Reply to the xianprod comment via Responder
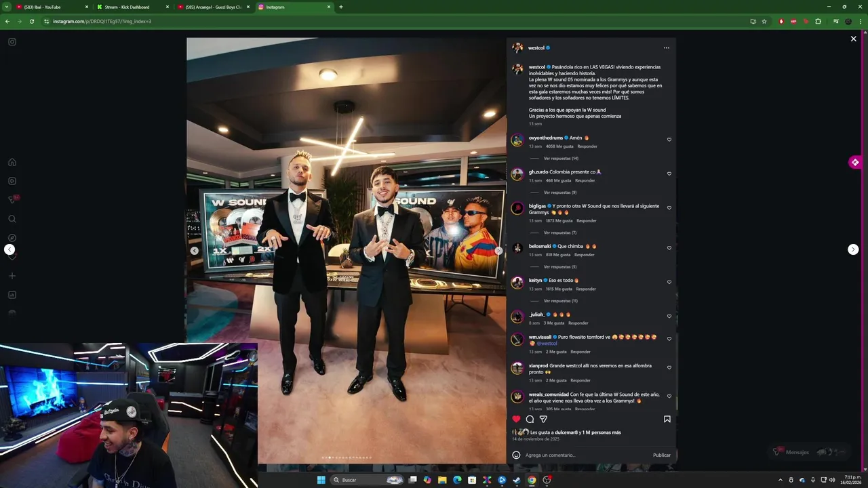This screenshot has width=868, height=488. (x=580, y=380)
